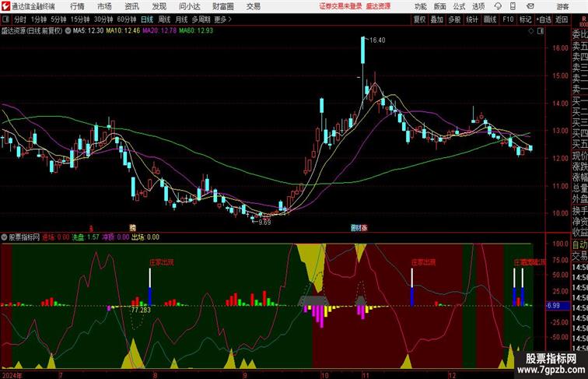Screen dimensions: 588x379
Task: Open the 问小达 menu
Action: pyautogui.click(x=190, y=6)
